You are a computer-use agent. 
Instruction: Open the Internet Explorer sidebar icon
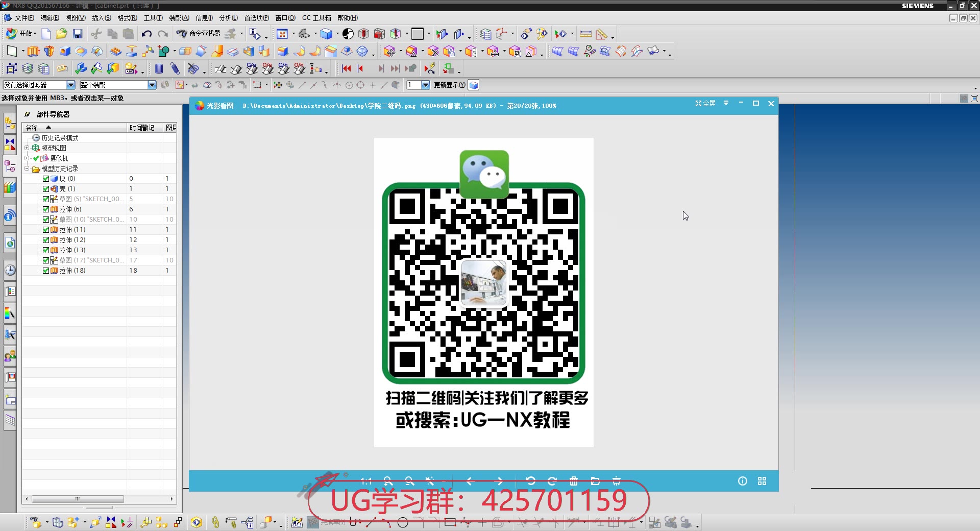10,243
